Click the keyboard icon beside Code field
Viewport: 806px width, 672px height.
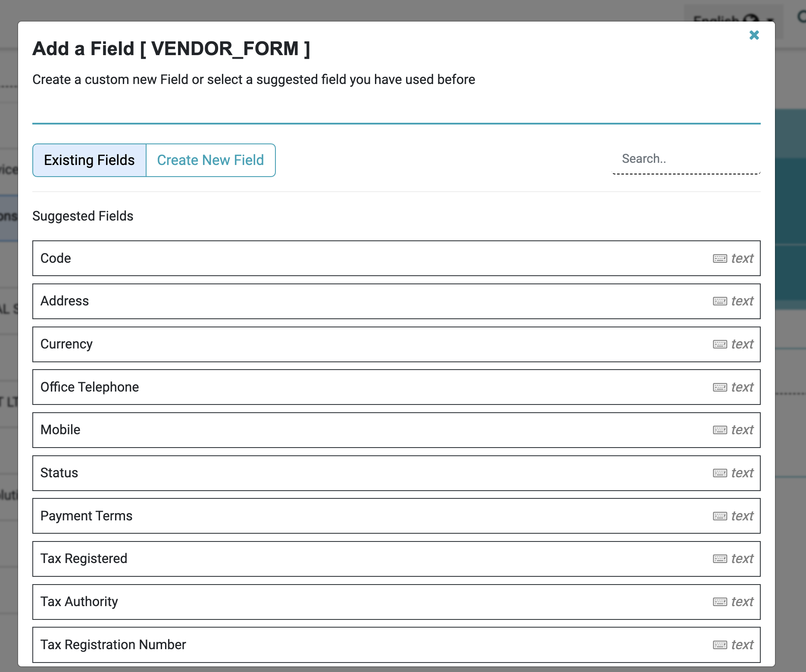(x=719, y=258)
